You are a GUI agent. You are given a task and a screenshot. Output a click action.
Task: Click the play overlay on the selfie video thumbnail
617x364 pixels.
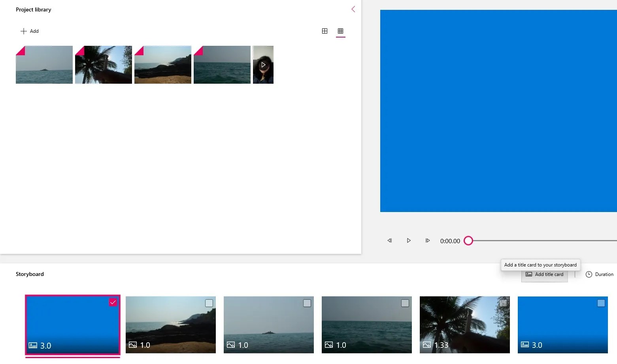[x=263, y=65]
